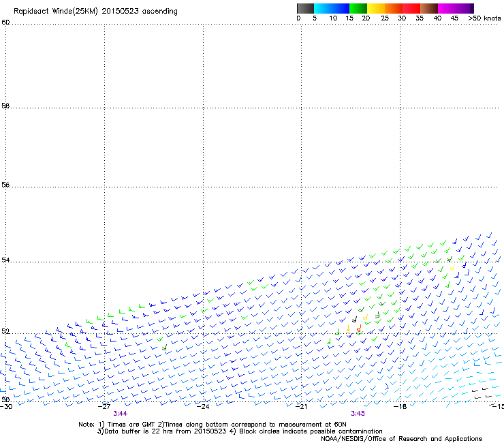Click the orange 25-30 knots color swatch
Viewport: 504px width, 443px height.
pyautogui.click(x=394, y=8)
